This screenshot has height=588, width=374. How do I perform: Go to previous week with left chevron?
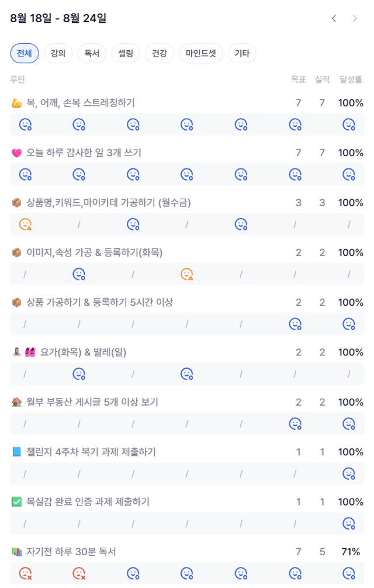334,18
